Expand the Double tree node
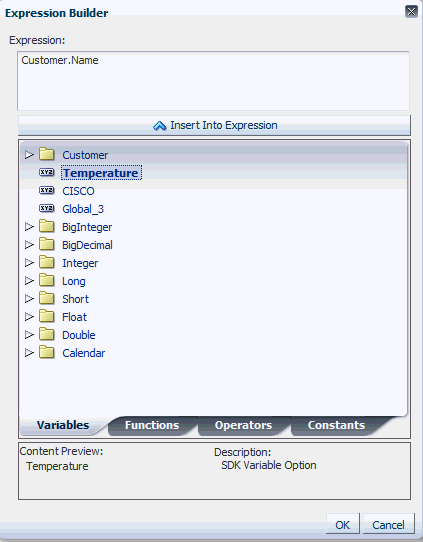The image size is (423, 542). pos(29,335)
